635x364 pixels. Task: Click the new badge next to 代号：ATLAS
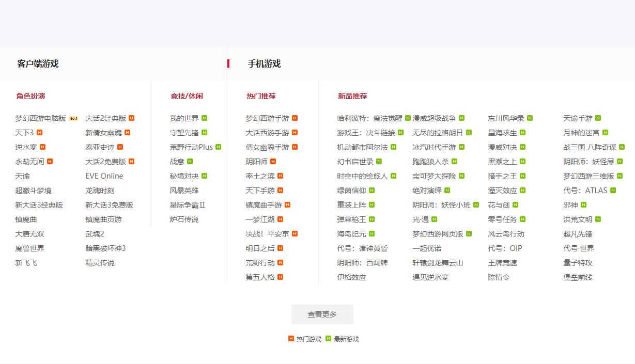point(613,191)
